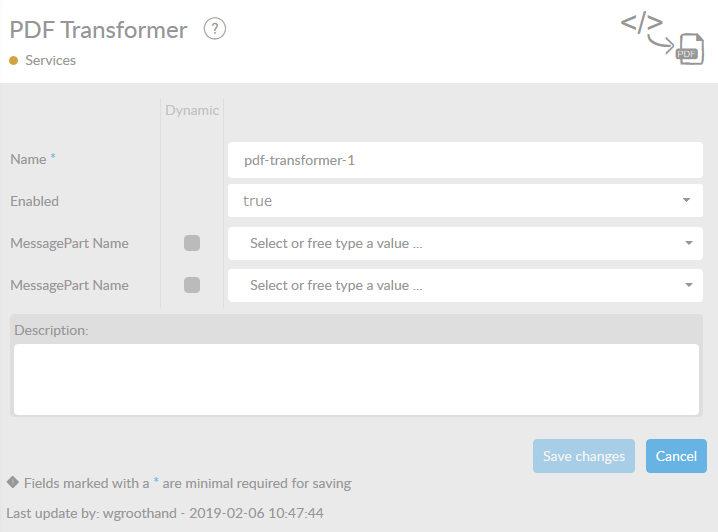
Task: Click the Enabled field label
Action: [x=34, y=201]
